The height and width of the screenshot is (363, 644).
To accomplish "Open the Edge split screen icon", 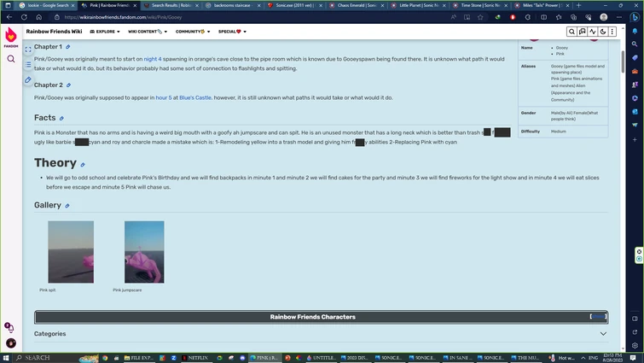I will 543,17.
